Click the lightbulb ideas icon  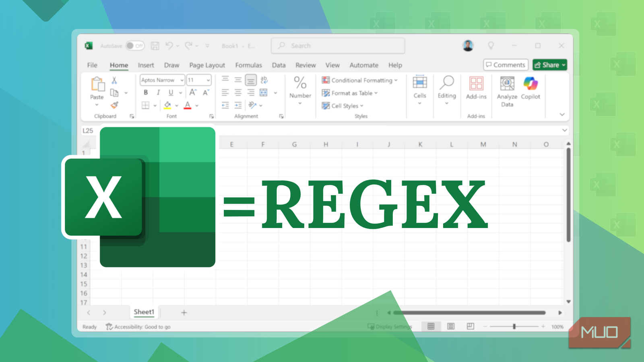(x=491, y=46)
